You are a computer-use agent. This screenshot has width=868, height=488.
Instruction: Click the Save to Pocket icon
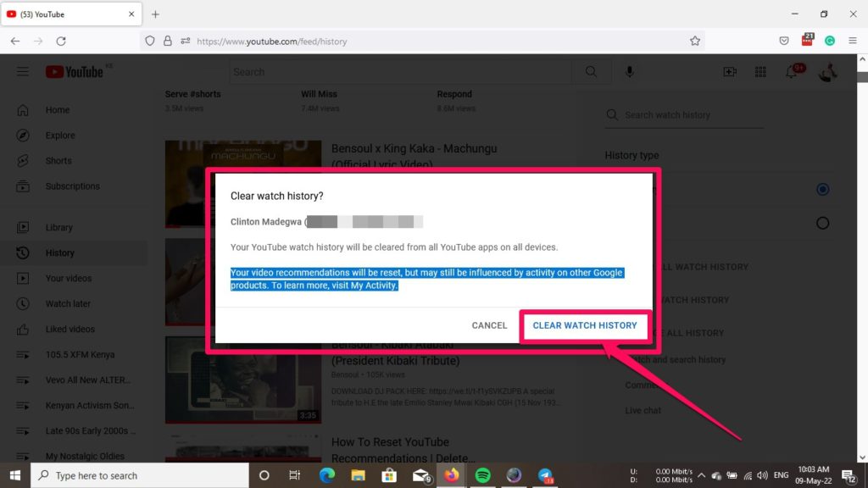click(x=784, y=41)
